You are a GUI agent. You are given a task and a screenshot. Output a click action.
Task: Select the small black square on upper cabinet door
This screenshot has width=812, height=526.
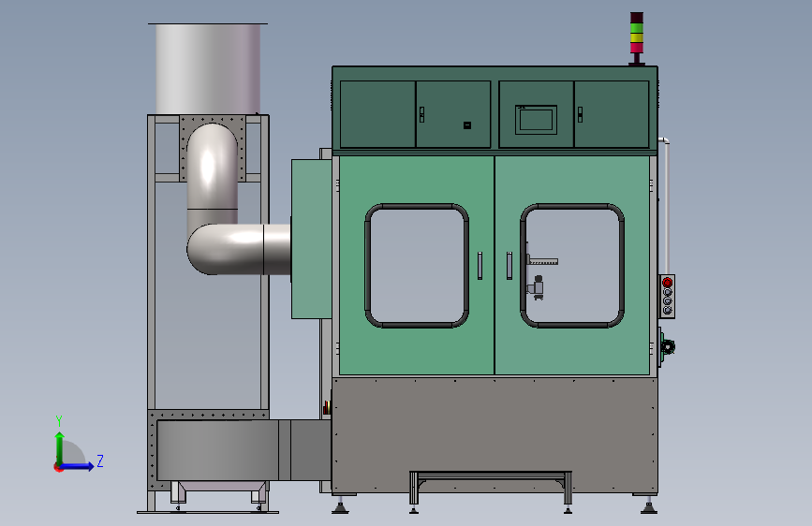[x=467, y=125]
